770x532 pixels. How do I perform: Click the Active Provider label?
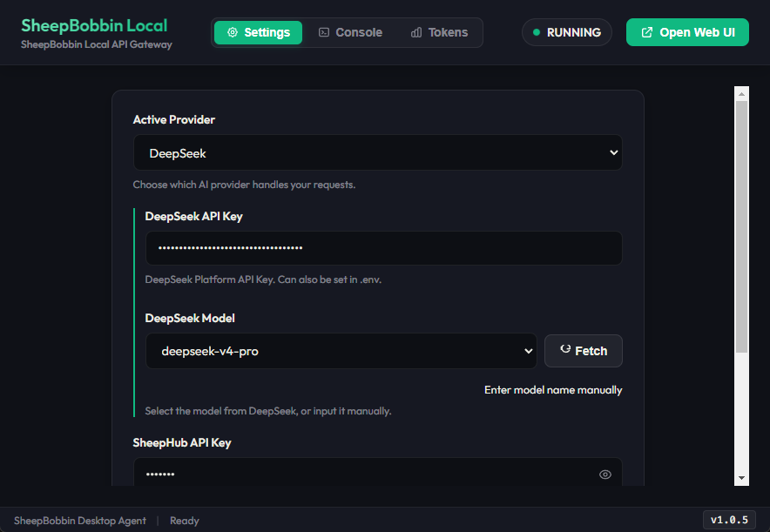tap(174, 120)
